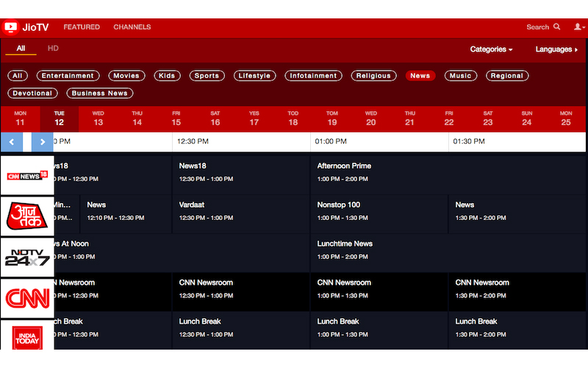Open Aaj Tak News 1:30 PM program
This screenshot has width=588, height=368.
[x=517, y=214]
